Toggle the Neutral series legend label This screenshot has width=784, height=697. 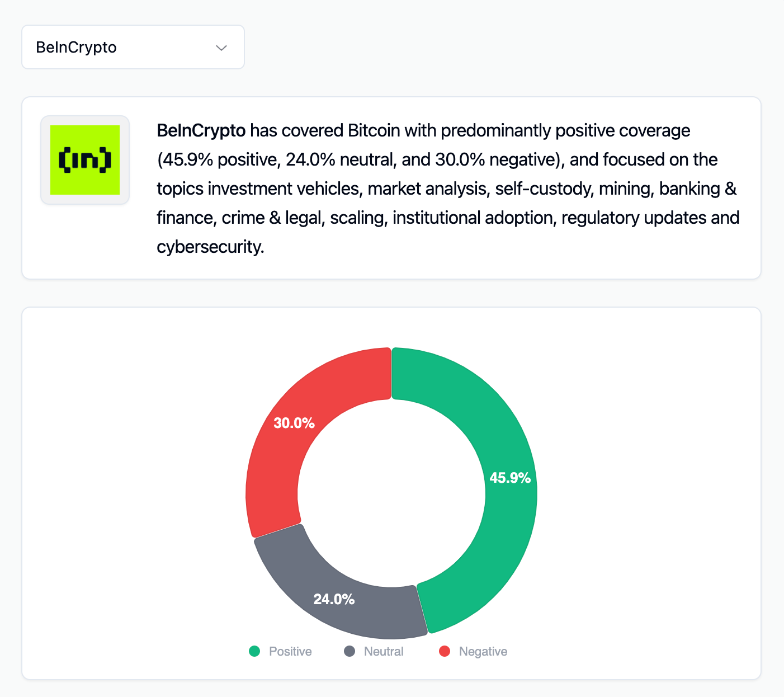384,651
